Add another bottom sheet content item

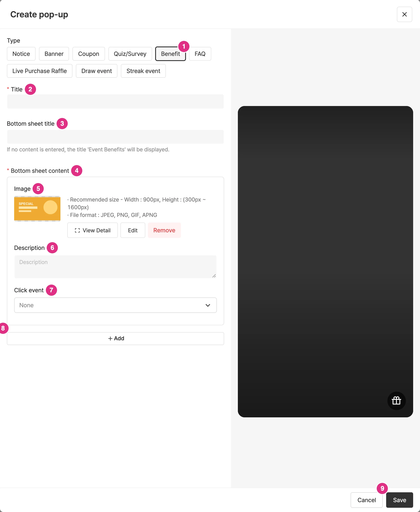point(115,338)
